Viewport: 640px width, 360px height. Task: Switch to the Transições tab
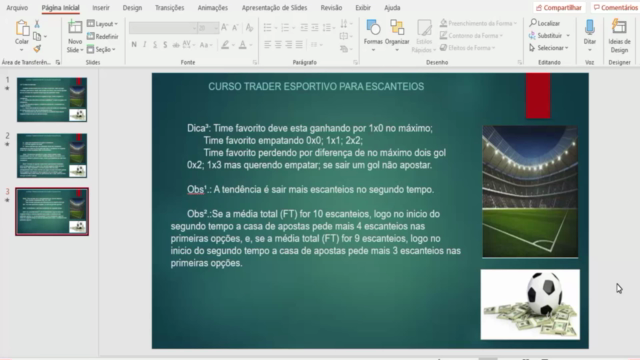click(x=169, y=8)
